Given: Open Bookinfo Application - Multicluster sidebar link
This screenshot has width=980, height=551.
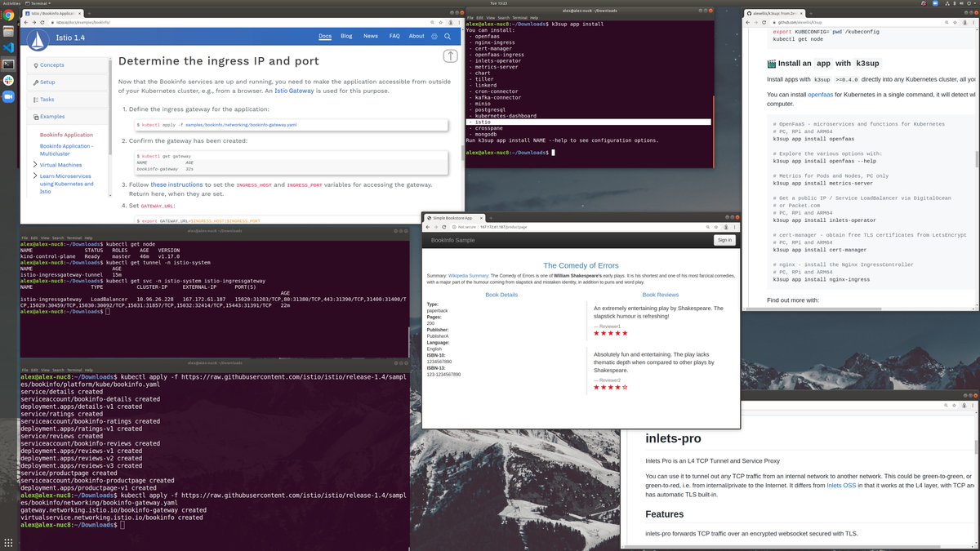Looking at the screenshot, I should 66,149.
